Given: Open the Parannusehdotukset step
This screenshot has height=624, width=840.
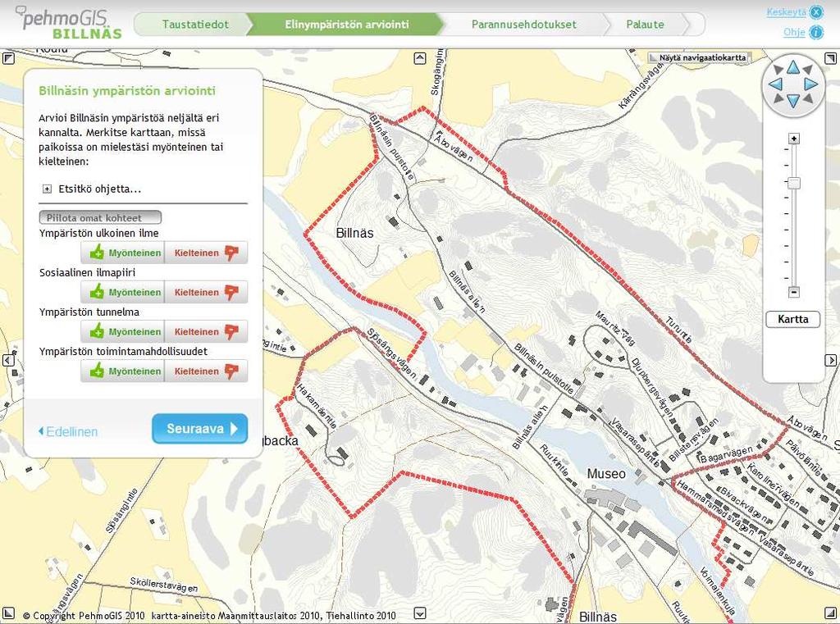Looking at the screenshot, I should 523,25.
